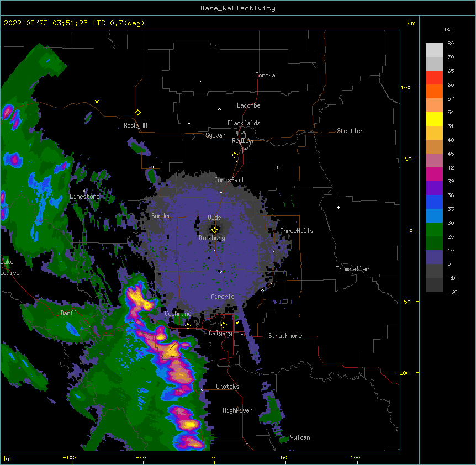
Task: Click the Olds town label
Action: tap(214, 218)
